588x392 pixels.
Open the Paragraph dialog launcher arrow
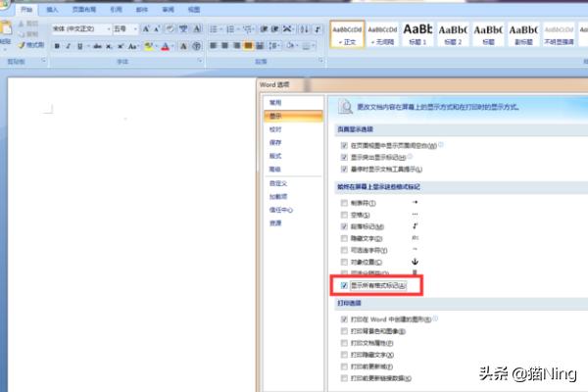(x=321, y=61)
